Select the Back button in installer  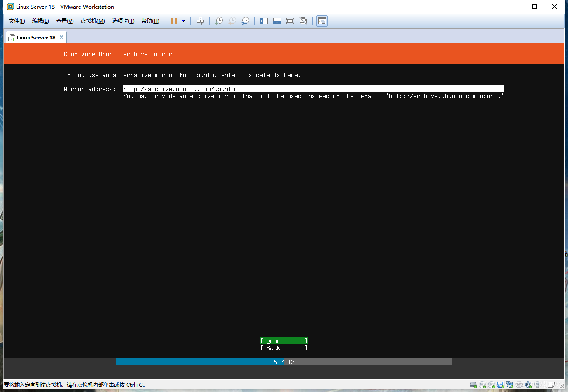284,348
